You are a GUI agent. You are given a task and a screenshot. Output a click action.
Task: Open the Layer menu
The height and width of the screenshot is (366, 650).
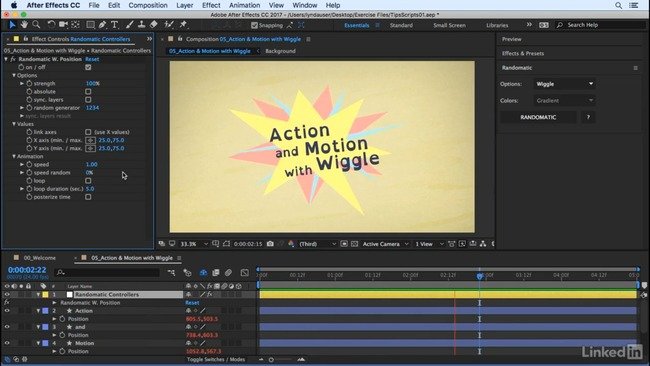point(184,5)
